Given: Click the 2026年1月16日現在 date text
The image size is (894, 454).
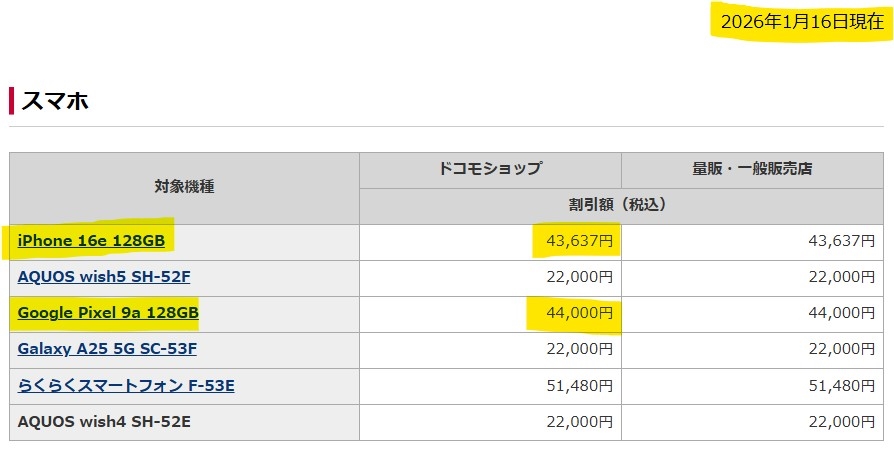Looking at the screenshot, I should pyautogui.click(x=802, y=22).
